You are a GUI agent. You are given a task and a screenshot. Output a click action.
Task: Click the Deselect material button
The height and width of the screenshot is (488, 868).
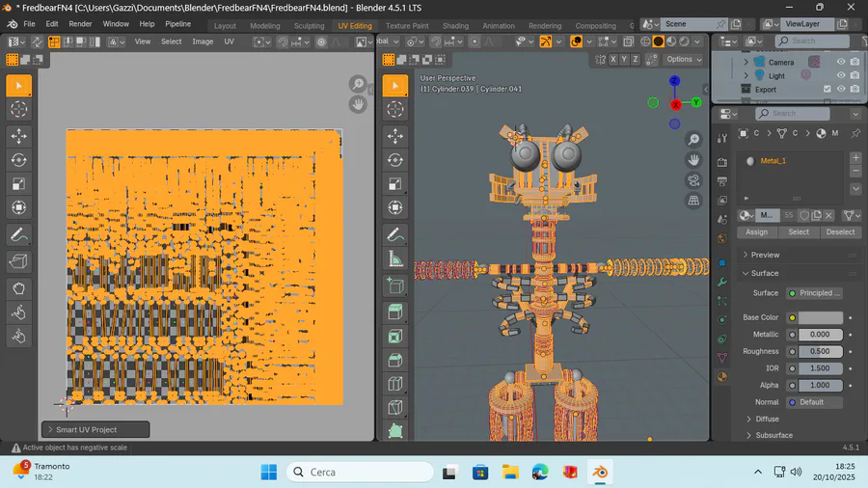tap(840, 232)
